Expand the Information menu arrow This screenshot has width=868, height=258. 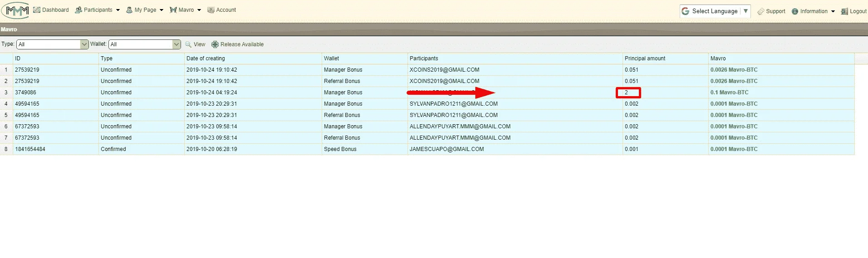(x=833, y=11)
